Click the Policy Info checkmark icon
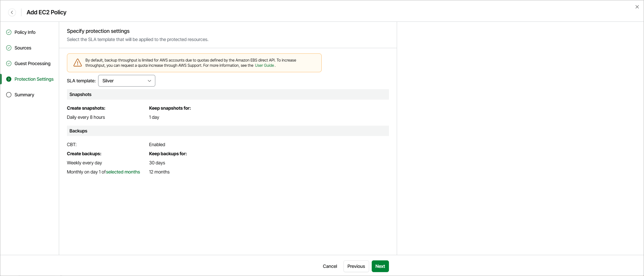 click(9, 32)
